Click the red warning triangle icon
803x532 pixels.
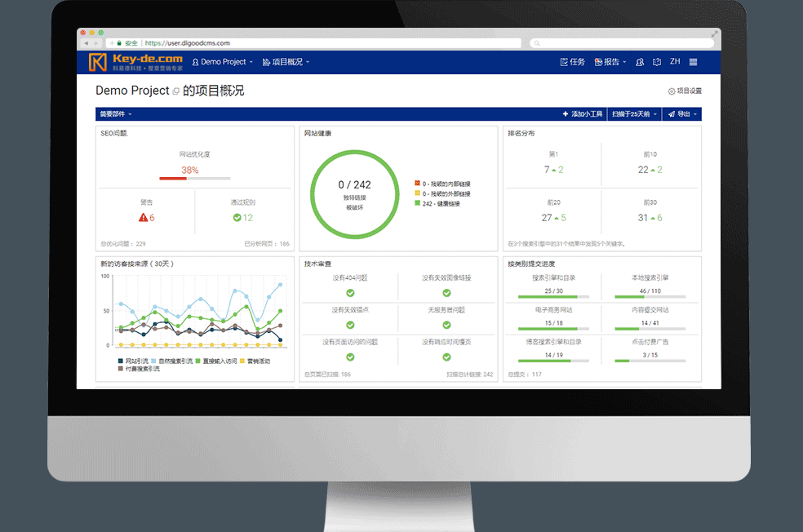(143, 218)
